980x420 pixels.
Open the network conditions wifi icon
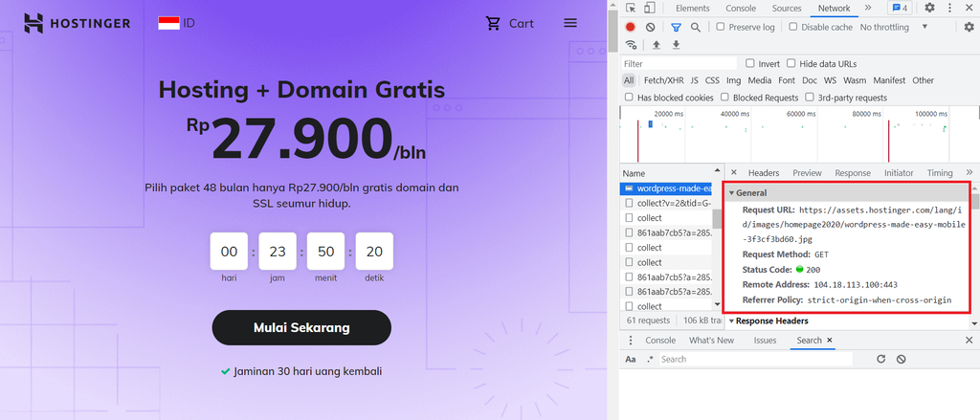(x=632, y=44)
